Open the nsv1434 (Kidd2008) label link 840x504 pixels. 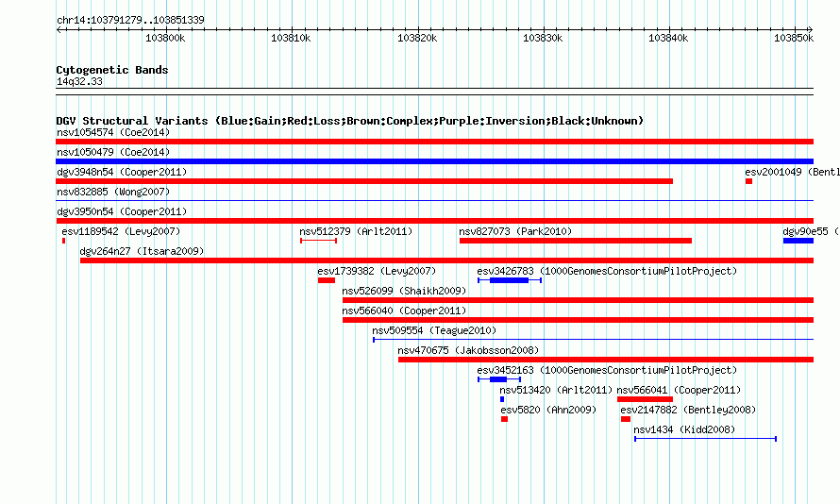click(684, 429)
